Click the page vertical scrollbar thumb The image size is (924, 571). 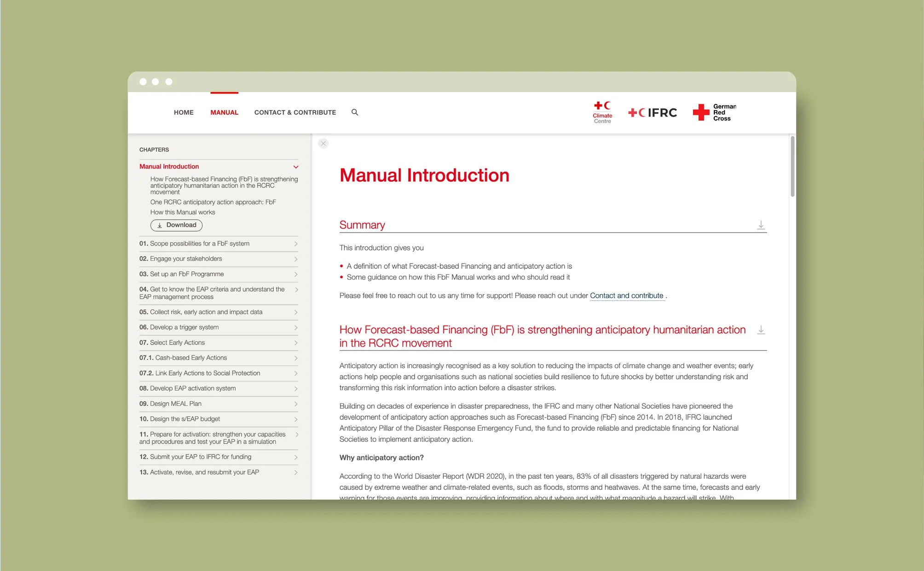792,167
